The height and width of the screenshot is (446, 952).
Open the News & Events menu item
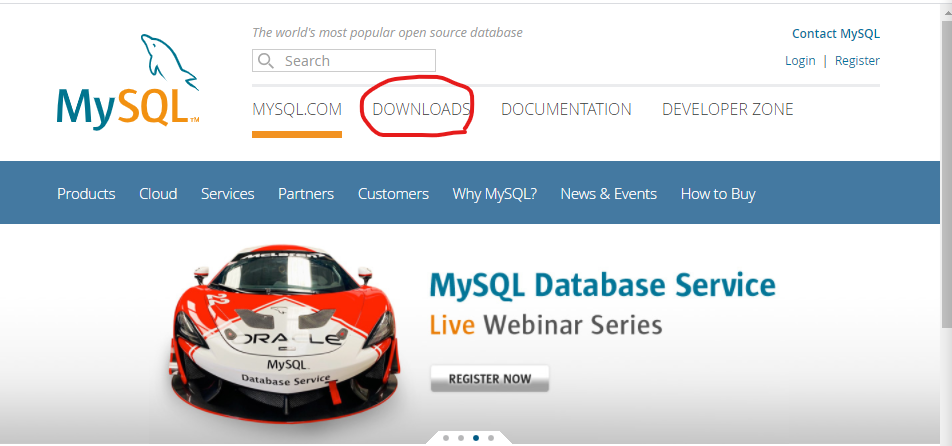pyautogui.click(x=608, y=194)
